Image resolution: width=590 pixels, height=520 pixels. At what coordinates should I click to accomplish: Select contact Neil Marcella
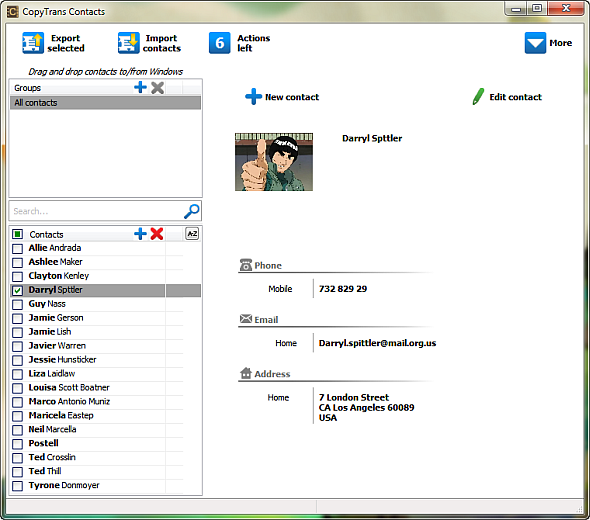click(x=52, y=429)
